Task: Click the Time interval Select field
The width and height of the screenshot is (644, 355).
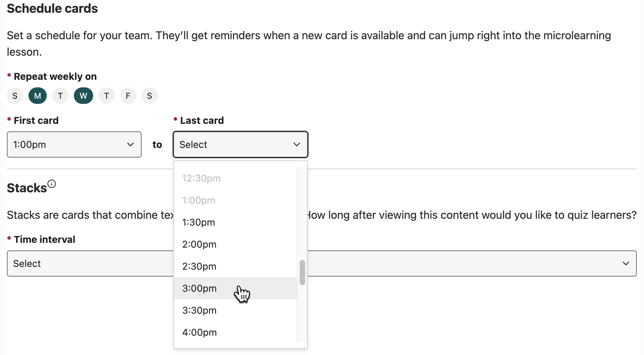Action: coord(322,263)
